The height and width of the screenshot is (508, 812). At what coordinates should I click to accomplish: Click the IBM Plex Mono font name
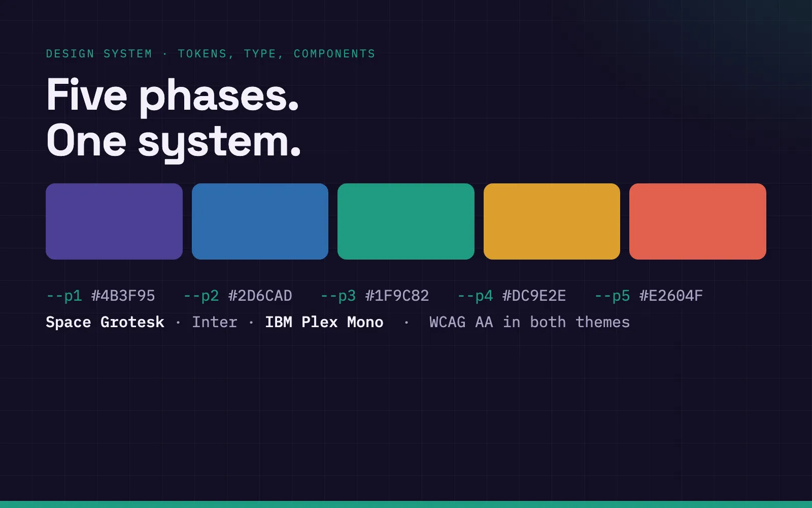click(x=324, y=322)
